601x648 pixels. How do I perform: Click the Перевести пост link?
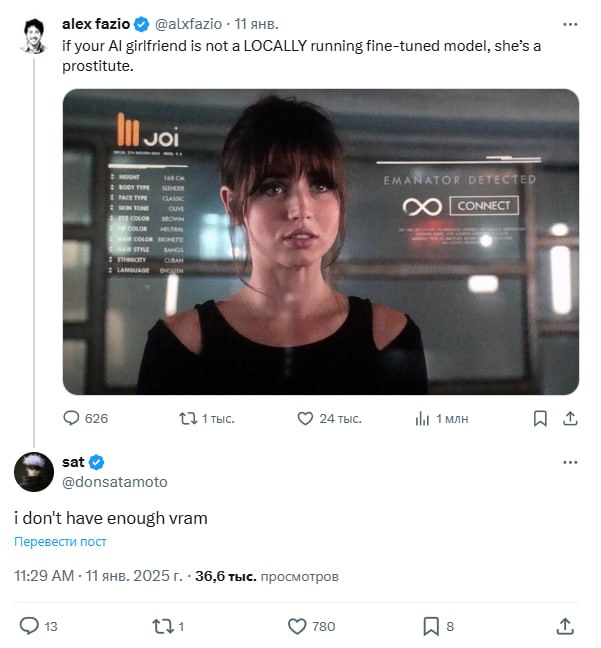click(x=60, y=542)
